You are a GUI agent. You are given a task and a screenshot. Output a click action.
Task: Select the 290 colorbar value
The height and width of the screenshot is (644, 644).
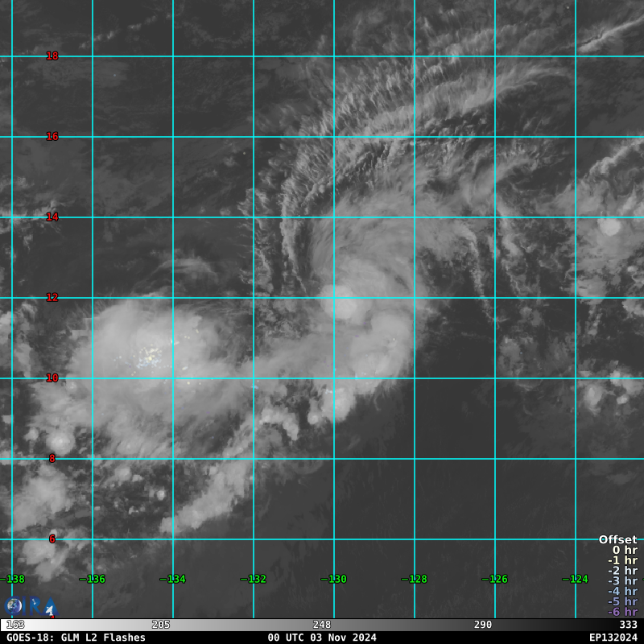[483, 625]
